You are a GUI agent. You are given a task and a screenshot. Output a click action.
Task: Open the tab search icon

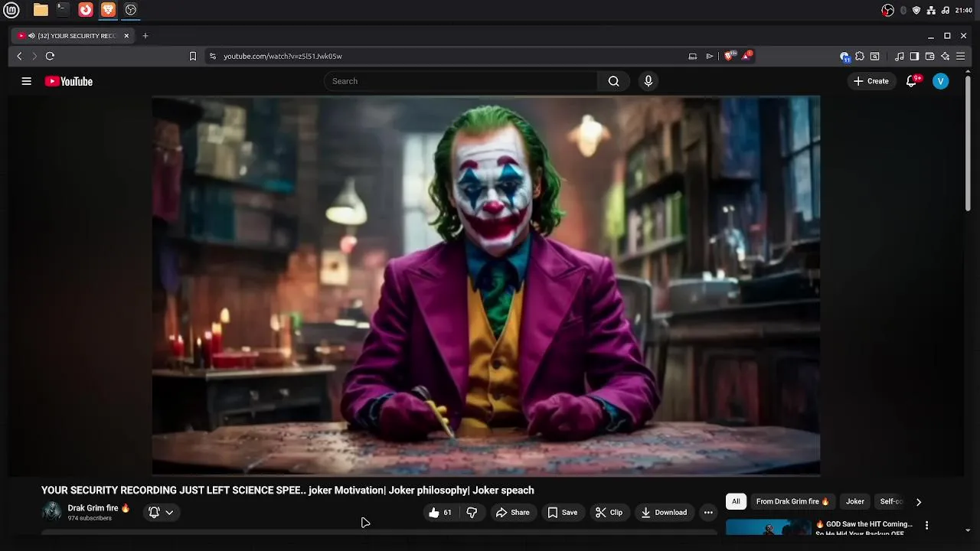(875, 56)
